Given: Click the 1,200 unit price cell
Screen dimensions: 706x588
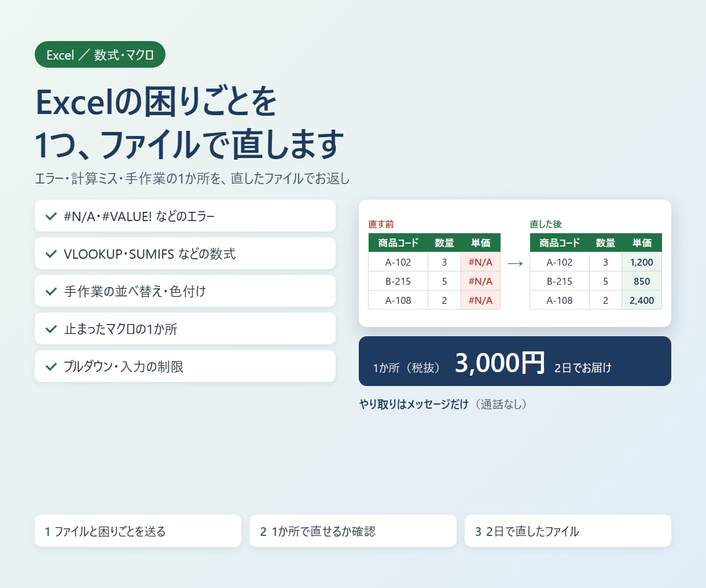Looking at the screenshot, I should (642, 262).
